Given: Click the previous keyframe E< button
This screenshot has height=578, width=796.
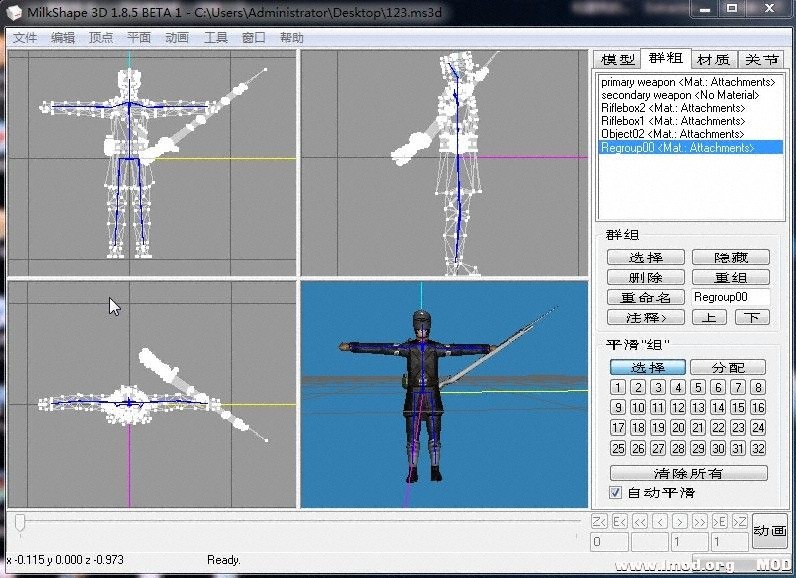Looking at the screenshot, I should click(619, 521).
